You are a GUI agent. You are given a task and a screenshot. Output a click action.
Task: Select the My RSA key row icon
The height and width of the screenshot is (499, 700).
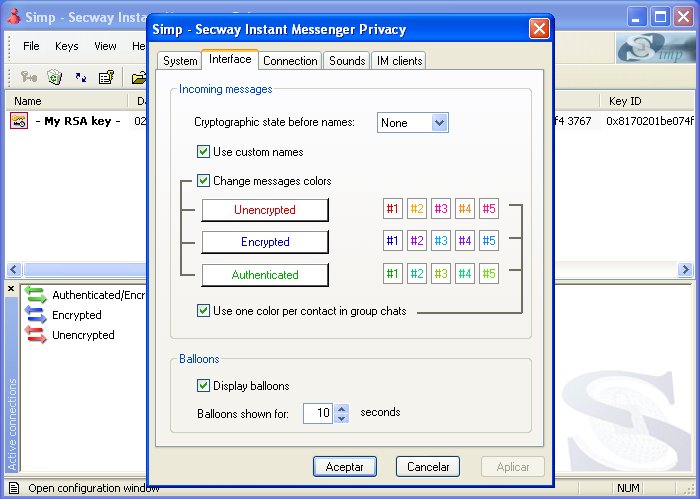coord(19,121)
